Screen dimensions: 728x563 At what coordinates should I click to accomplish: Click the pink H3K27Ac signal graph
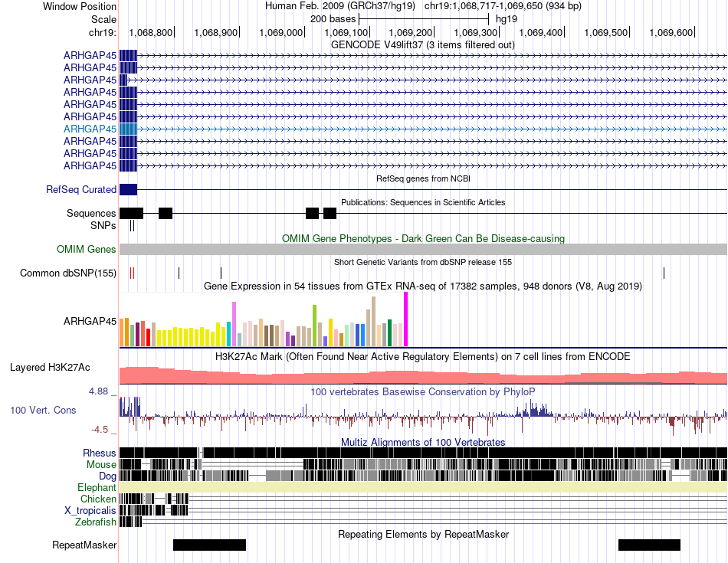point(423,375)
